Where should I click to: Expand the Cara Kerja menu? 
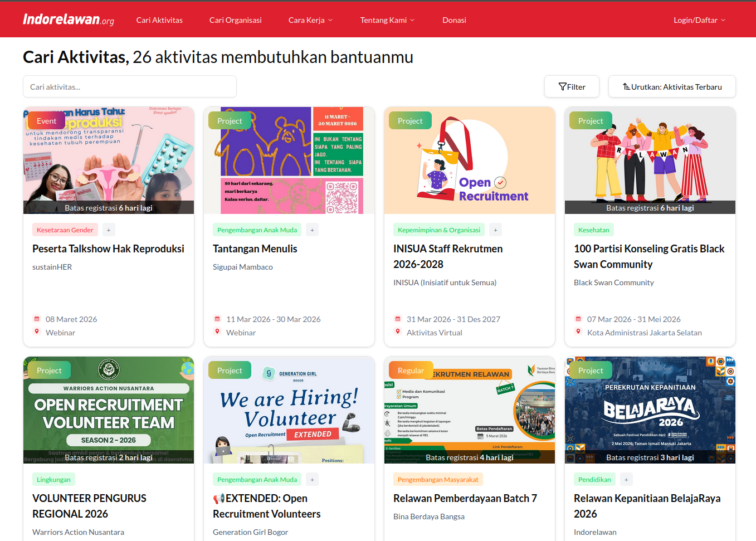point(310,20)
